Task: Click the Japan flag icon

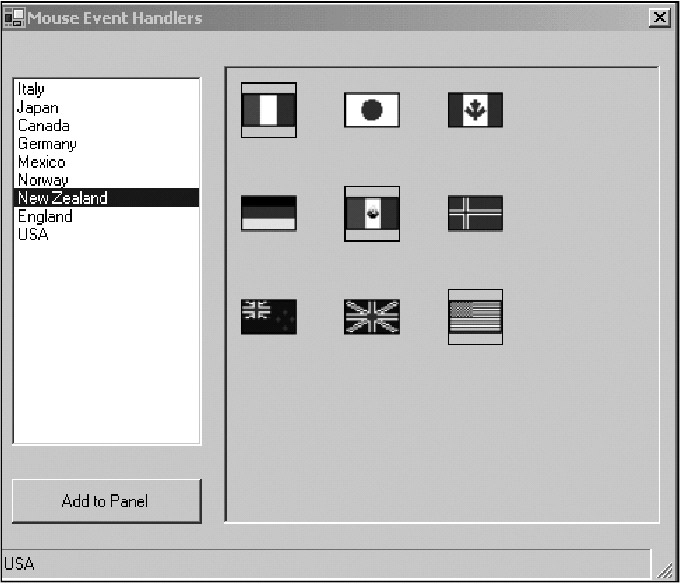Action: tap(372, 110)
